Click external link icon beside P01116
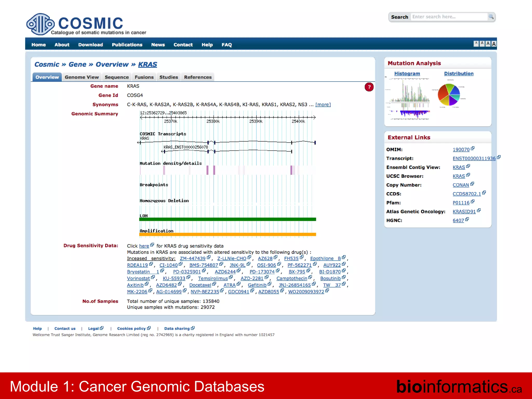Viewport: 532px width, 399px height. click(473, 201)
